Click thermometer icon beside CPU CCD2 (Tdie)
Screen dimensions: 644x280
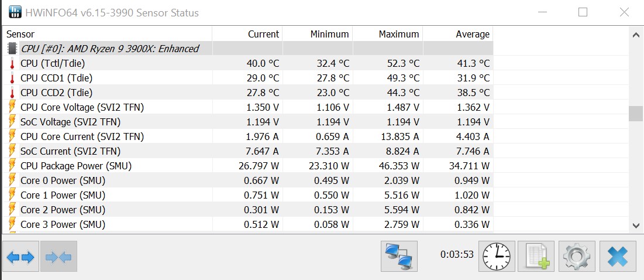(x=12, y=93)
